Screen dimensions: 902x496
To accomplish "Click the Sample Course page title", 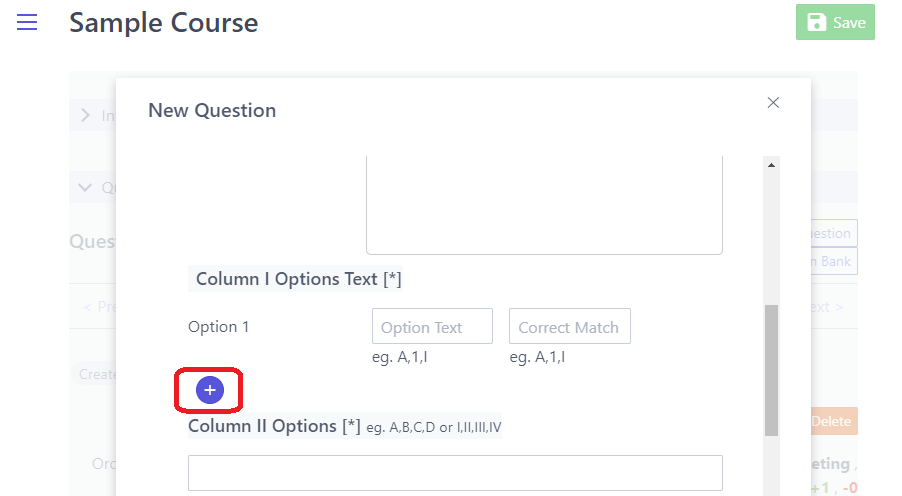I will [x=163, y=23].
